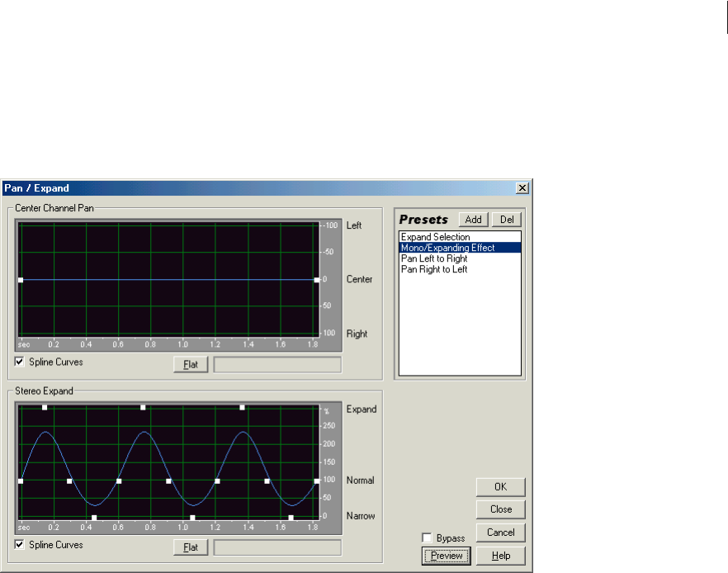Click the Preview button

(x=446, y=556)
